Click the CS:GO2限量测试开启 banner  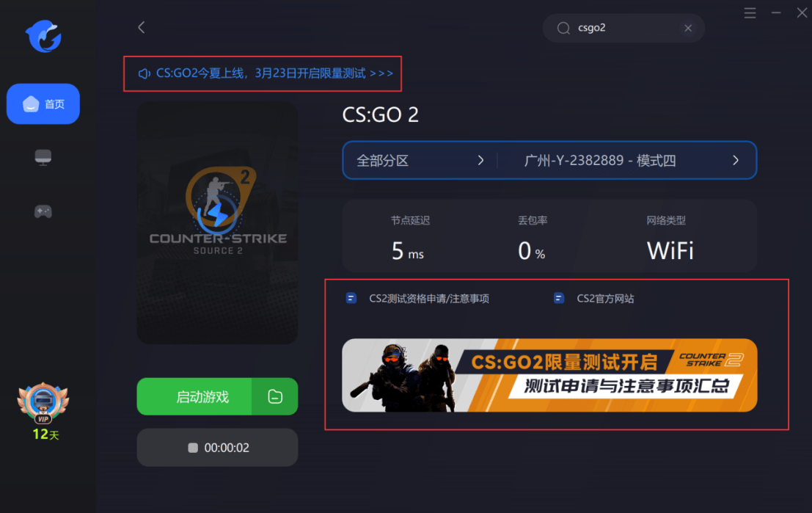pyautogui.click(x=549, y=375)
